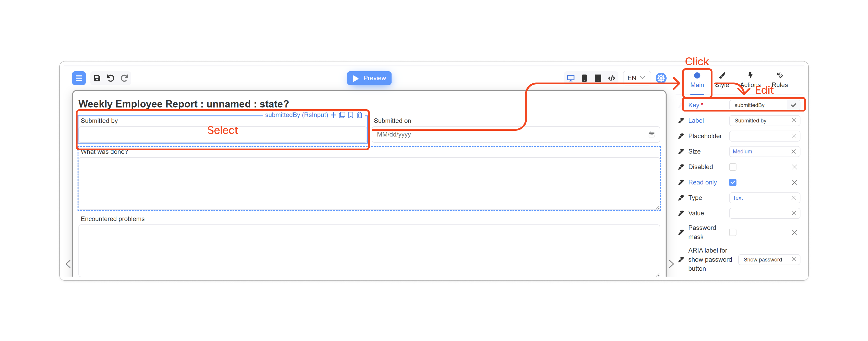Click the undo arrow icon
Image resolution: width=868 pixels, height=341 pixels.
pos(111,78)
